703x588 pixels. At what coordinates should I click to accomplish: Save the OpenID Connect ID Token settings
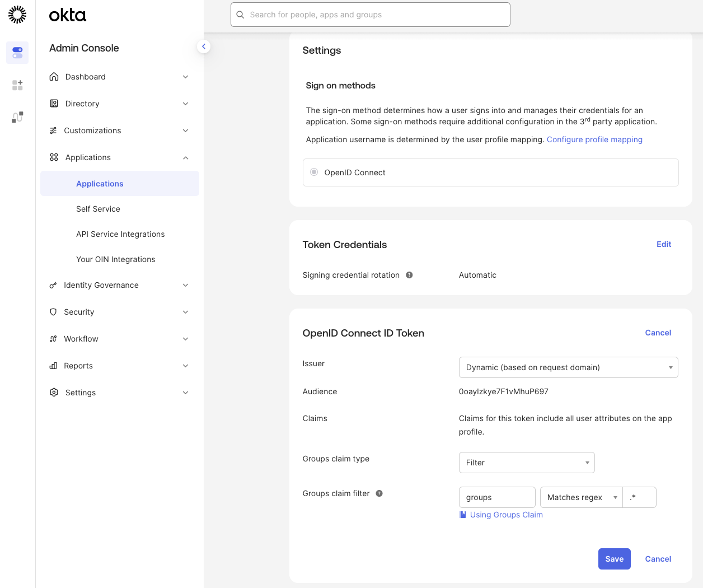click(614, 559)
